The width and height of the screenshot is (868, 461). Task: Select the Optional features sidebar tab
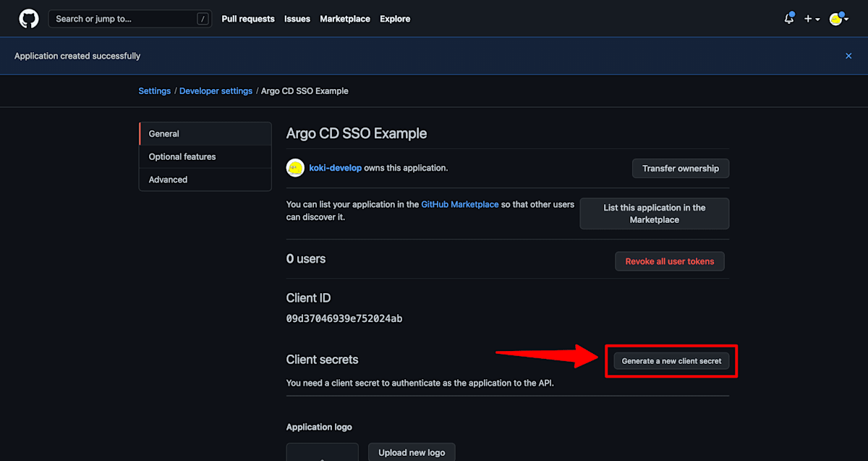pyautogui.click(x=205, y=157)
